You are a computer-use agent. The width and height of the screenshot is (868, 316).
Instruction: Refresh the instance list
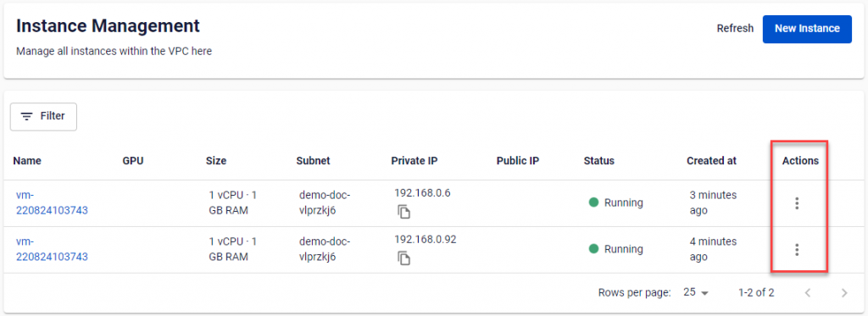(x=735, y=29)
